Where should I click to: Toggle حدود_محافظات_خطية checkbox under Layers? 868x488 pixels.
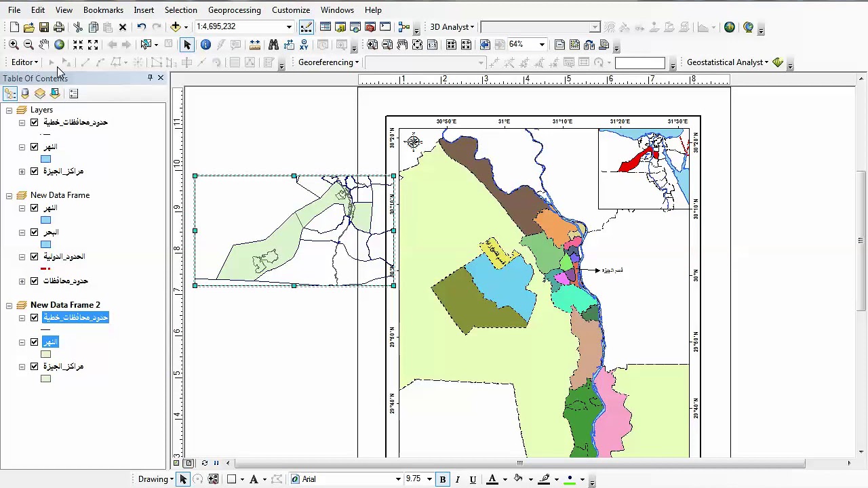[35, 123]
